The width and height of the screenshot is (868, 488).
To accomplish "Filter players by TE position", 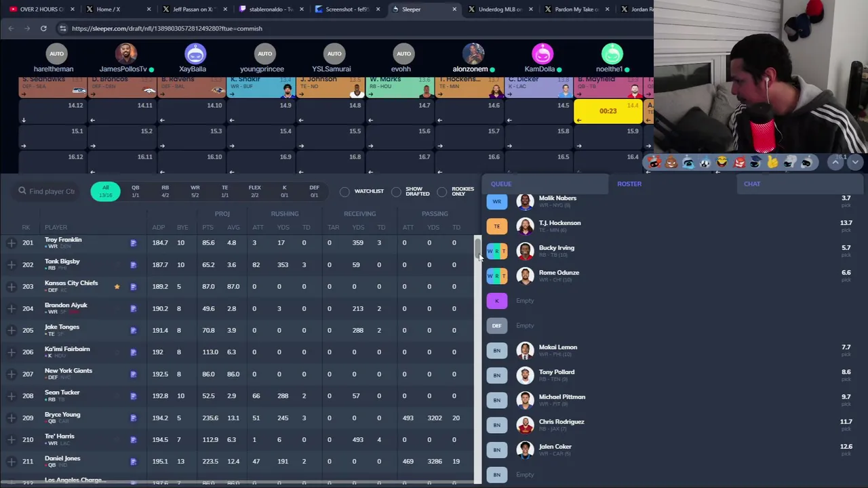I will pos(224,191).
